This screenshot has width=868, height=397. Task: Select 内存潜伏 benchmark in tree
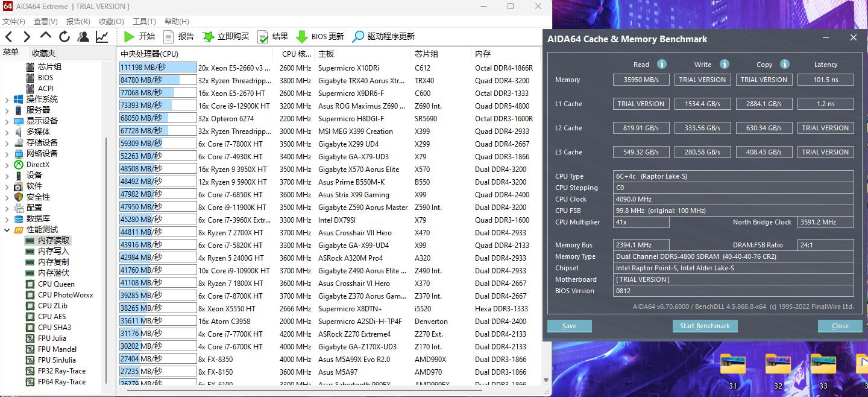(53, 273)
